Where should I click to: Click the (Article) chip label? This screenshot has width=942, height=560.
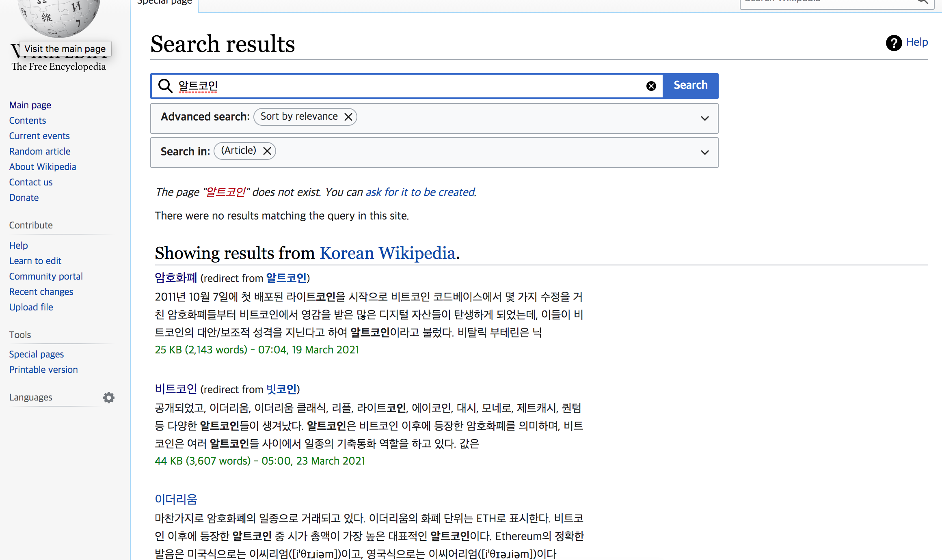pyautogui.click(x=238, y=151)
